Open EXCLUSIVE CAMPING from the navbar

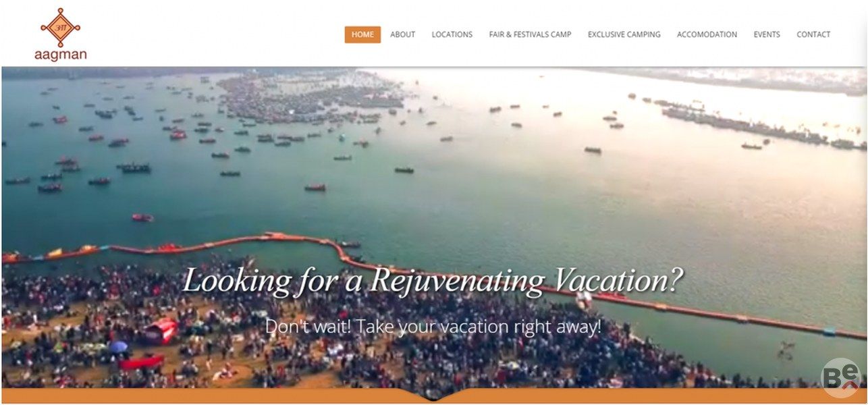point(624,34)
